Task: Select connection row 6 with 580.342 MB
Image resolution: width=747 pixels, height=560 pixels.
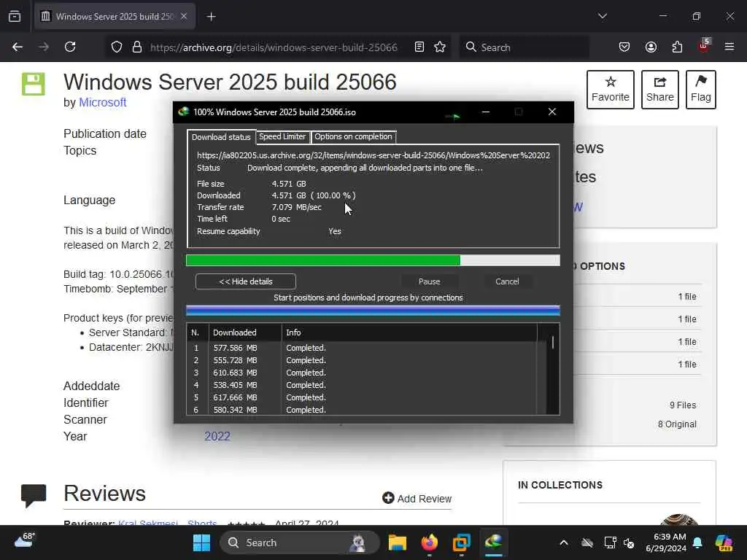Action: point(362,410)
